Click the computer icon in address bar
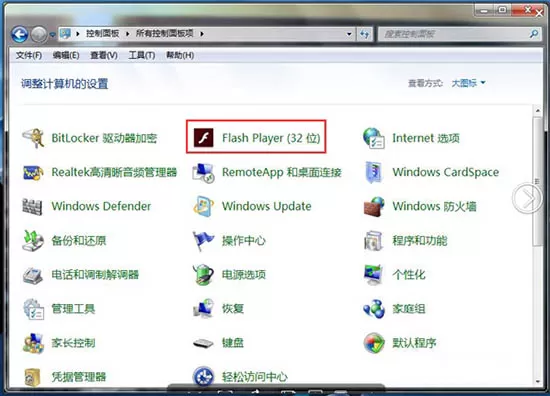The image size is (550, 396). tap(65, 33)
